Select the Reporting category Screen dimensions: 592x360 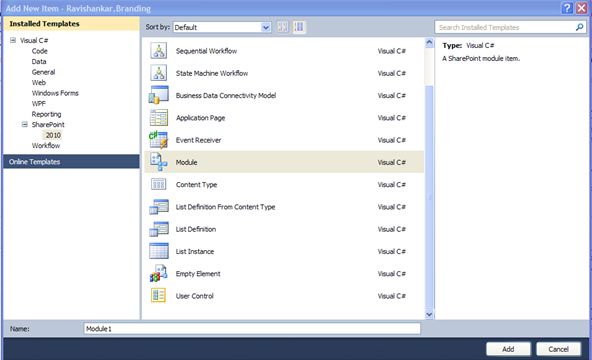(46, 114)
